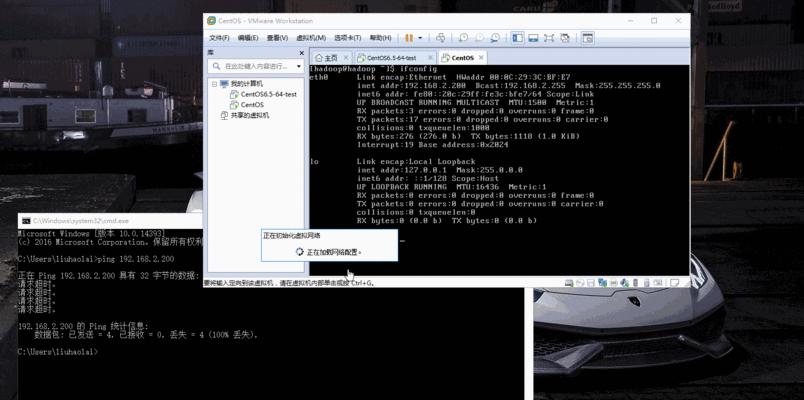
Task: Switch to the CentOS6.5-64-test tab
Action: pyautogui.click(x=395, y=57)
